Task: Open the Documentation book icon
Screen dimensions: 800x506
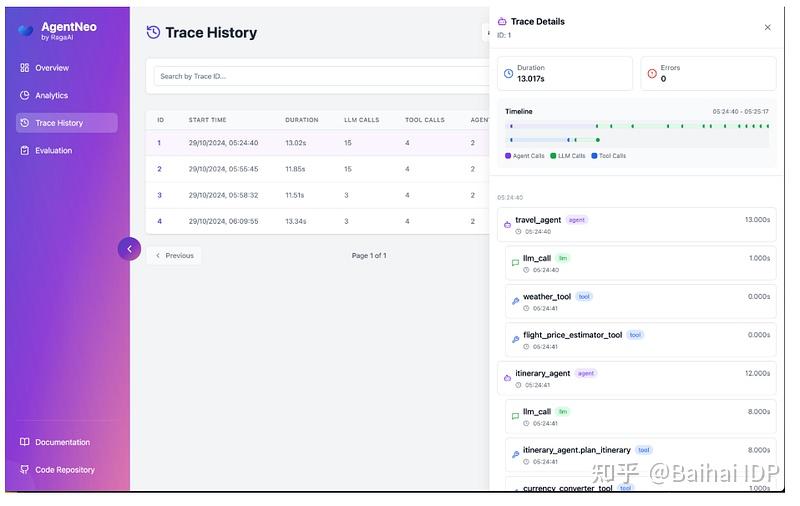Action: (24, 442)
